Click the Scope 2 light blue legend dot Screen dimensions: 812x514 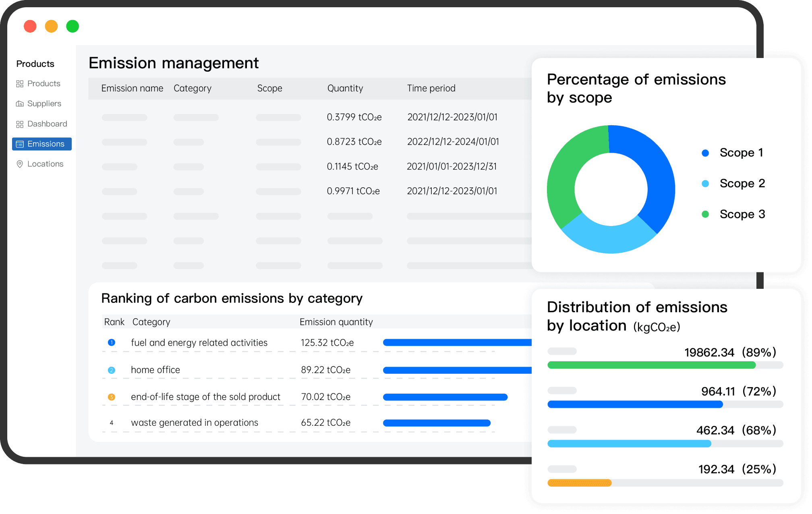[x=705, y=183]
